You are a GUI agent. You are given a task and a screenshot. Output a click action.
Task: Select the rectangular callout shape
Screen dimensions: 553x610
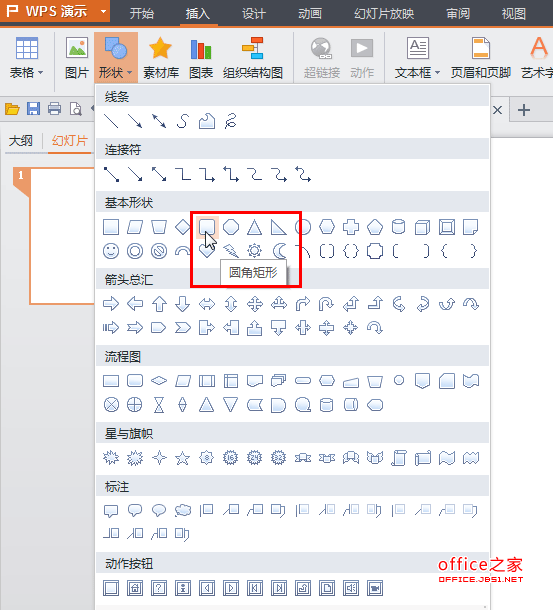[111, 510]
